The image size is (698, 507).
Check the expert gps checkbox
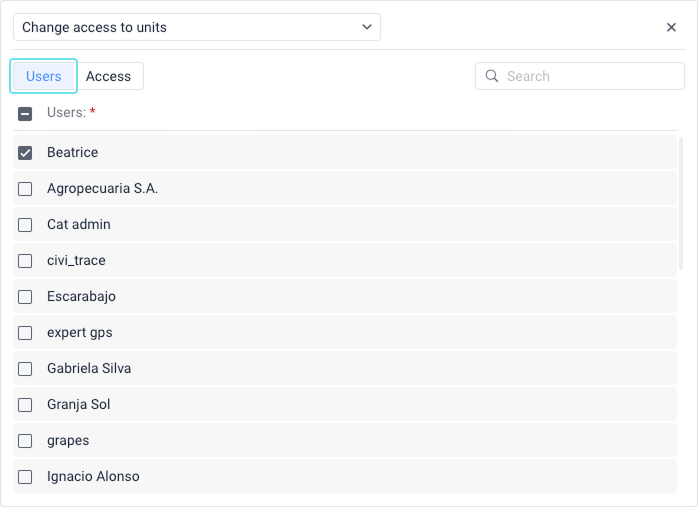pyautogui.click(x=25, y=333)
